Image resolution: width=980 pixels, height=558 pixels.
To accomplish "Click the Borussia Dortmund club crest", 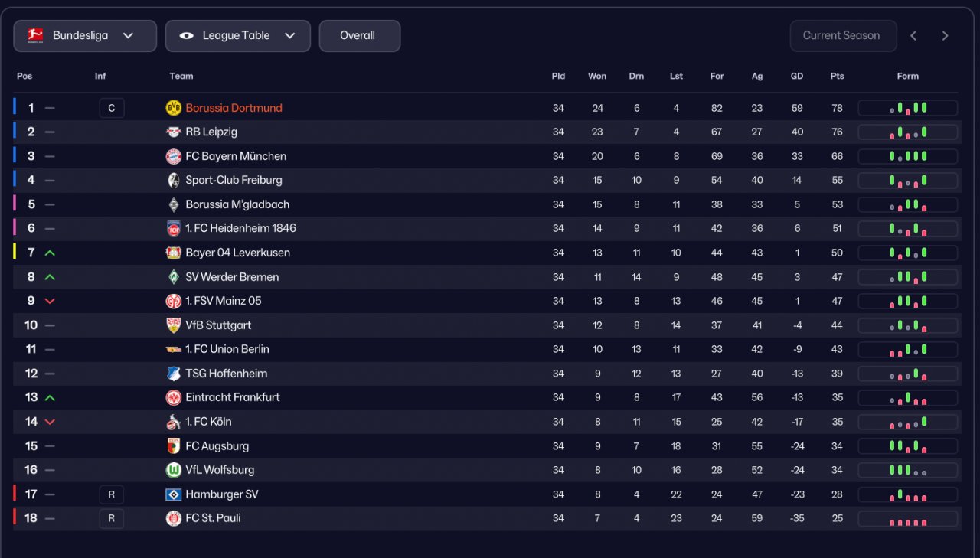I will (174, 108).
